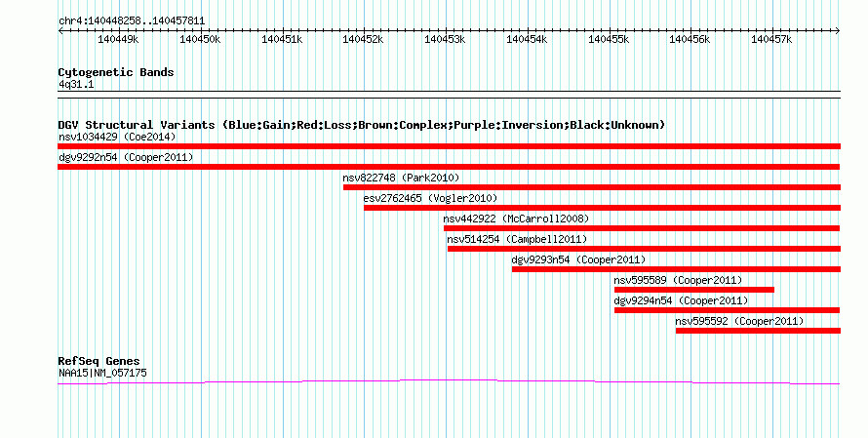Click the NAA15|NM_057175 gene label
Viewport: 868px width, 438px height.
[102, 373]
